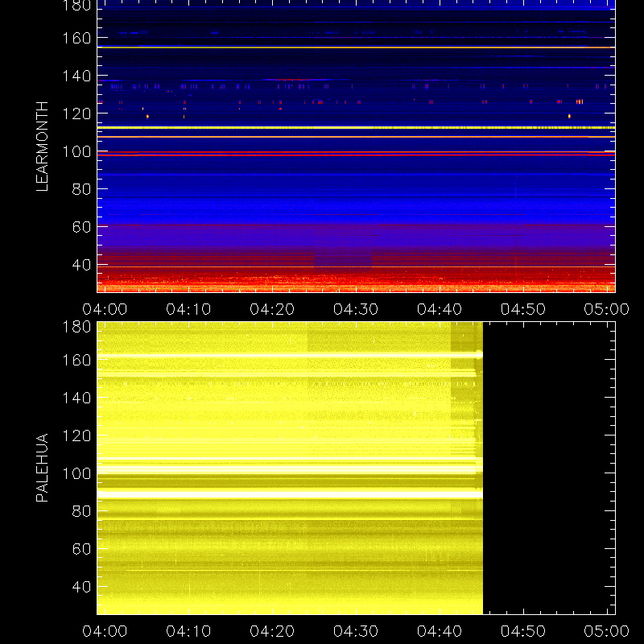This screenshot has width=644, height=644.
Task: Select the 80 tick label on Learmonth plot
Action: (x=81, y=189)
